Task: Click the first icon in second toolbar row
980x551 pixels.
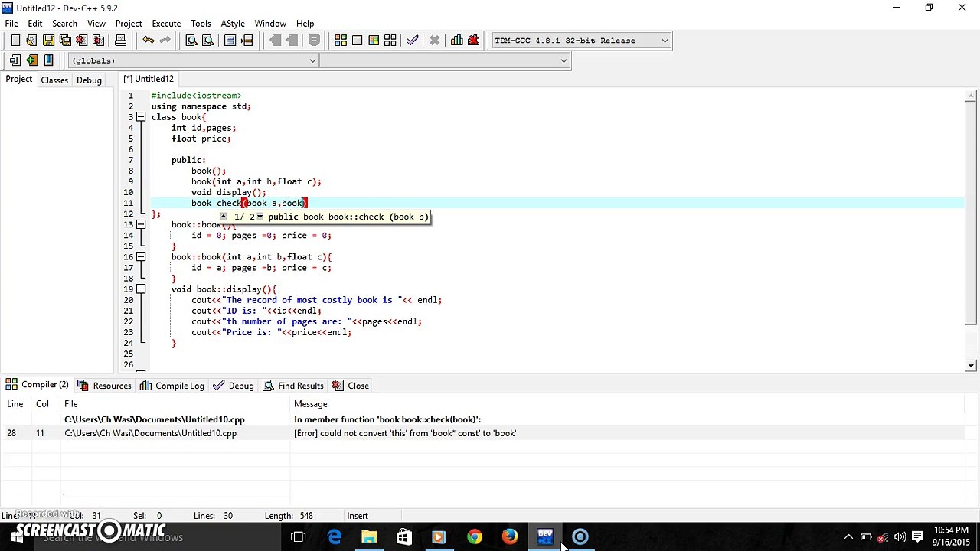Action: (15, 60)
